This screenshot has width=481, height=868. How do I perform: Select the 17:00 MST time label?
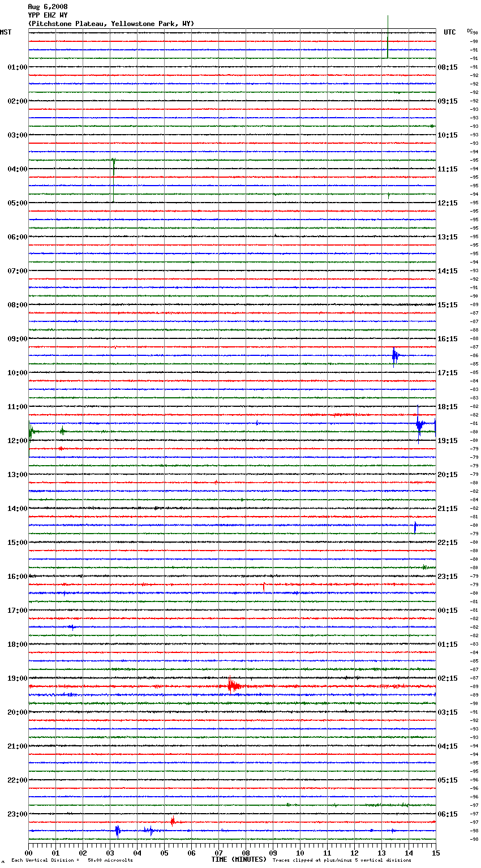[x=18, y=611]
